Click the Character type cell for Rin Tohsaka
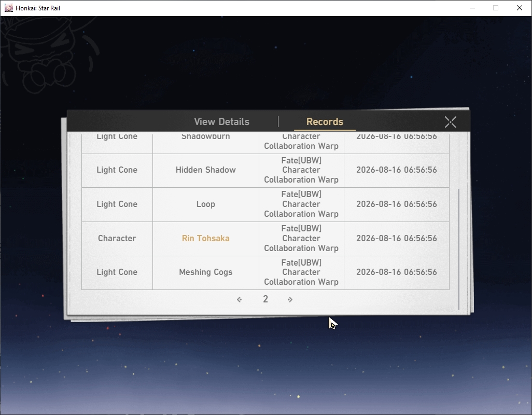Viewport: 532px width, 415px height. [x=117, y=238]
